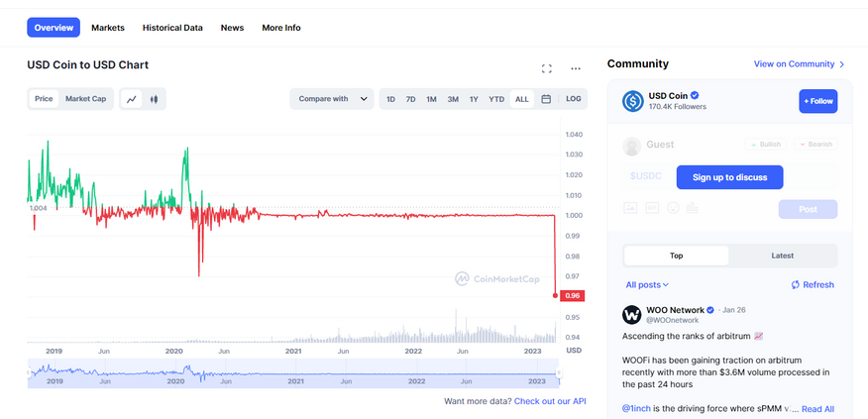The image size is (868, 419).
Task: Open calendar date range picker icon
Action: [546, 99]
